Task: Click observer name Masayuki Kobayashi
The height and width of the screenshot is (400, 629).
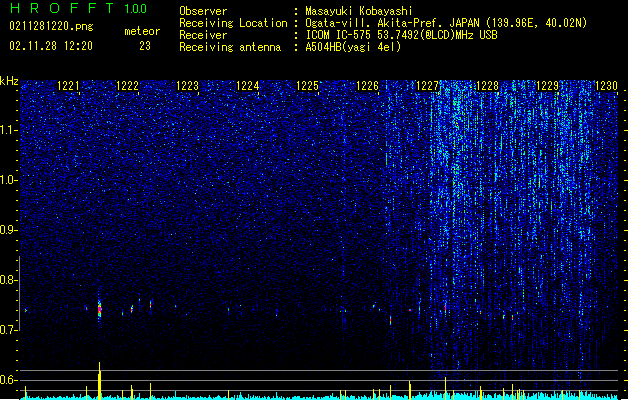Action: point(359,11)
